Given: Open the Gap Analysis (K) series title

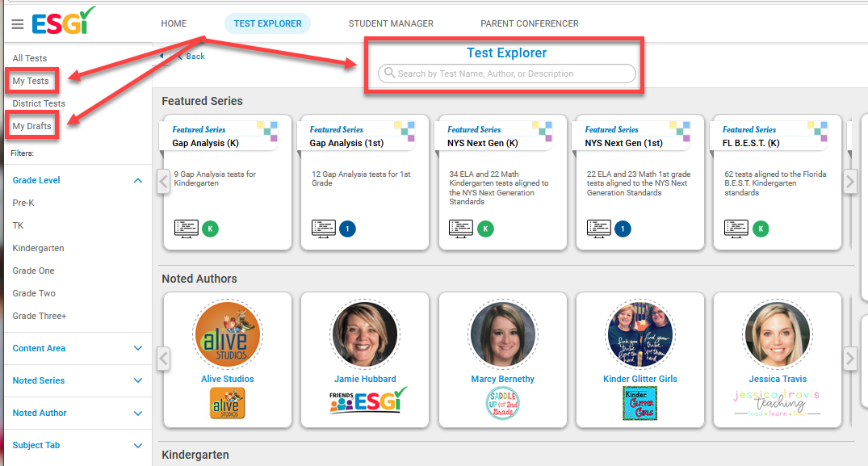Looking at the screenshot, I should [x=205, y=143].
